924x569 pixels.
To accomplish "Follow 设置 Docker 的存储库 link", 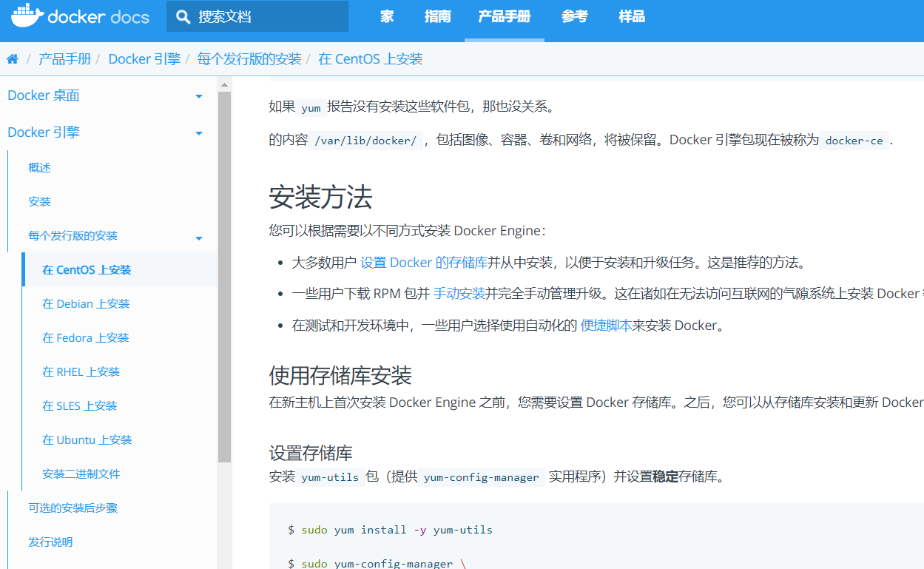I will coord(424,263).
